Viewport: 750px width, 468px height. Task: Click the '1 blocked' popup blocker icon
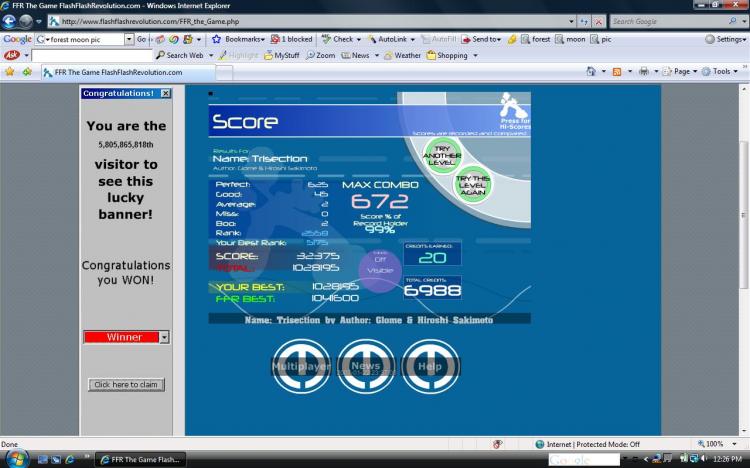point(291,39)
